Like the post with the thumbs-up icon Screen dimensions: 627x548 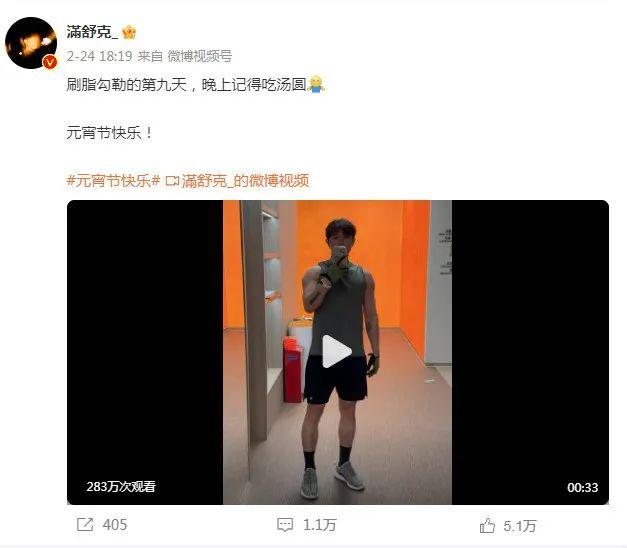tap(487, 525)
